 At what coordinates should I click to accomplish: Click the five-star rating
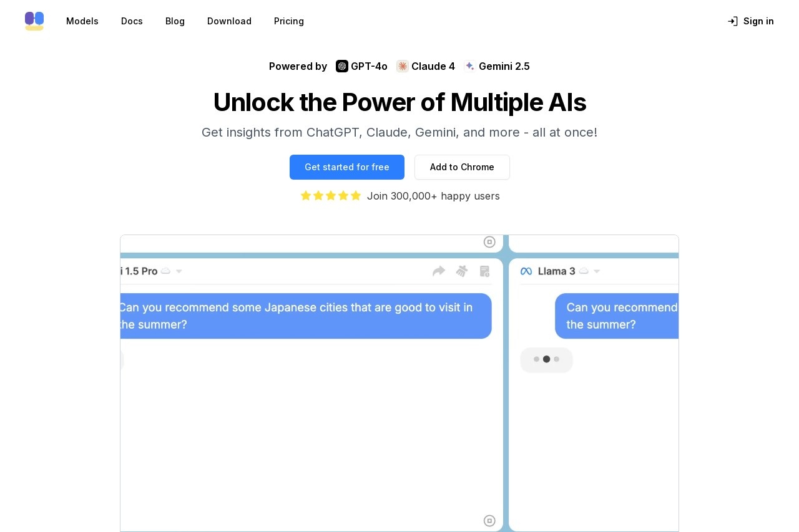331,196
